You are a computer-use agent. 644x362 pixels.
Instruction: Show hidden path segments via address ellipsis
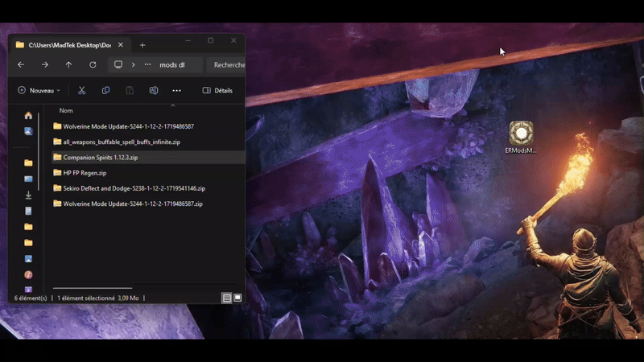[x=147, y=64]
